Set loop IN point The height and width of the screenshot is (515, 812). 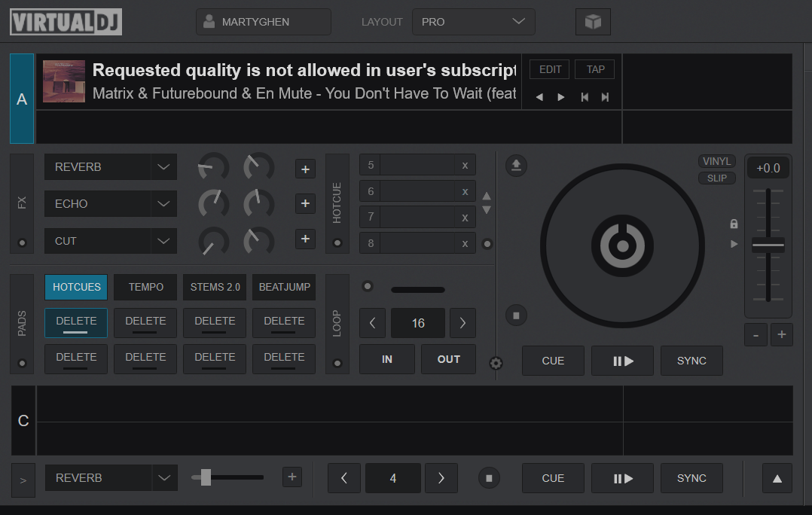387,359
